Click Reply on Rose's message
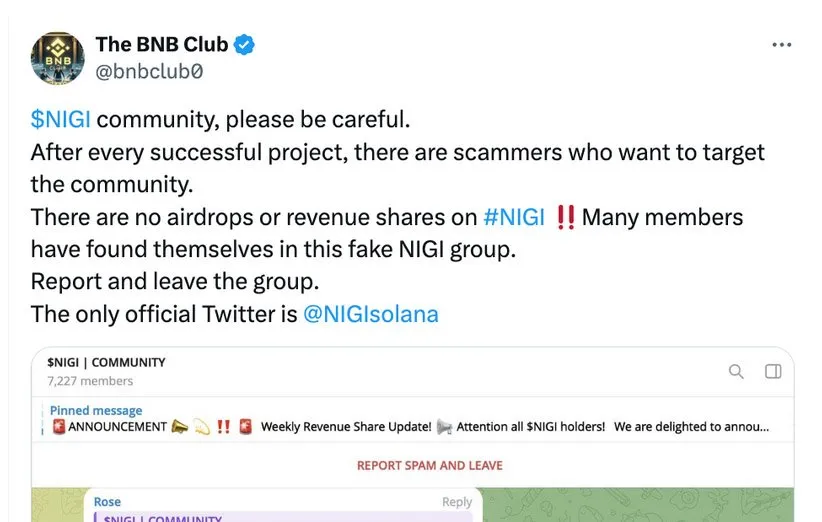This screenshot has height=522, width=822. coord(456,502)
